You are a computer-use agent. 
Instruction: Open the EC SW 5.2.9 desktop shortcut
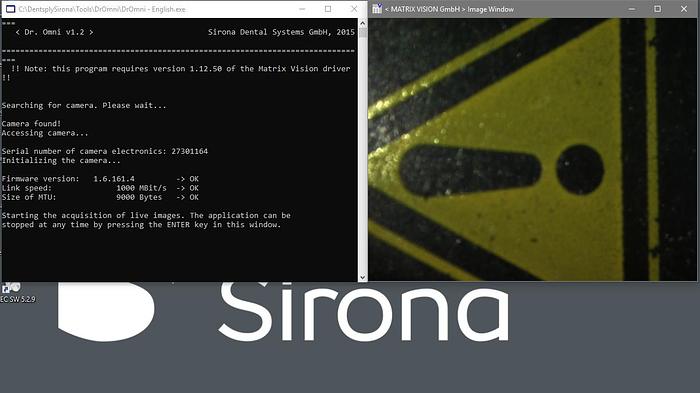click(17, 293)
